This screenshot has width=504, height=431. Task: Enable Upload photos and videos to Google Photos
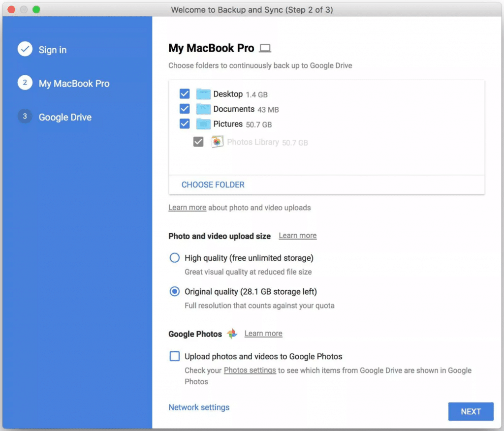point(175,356)
